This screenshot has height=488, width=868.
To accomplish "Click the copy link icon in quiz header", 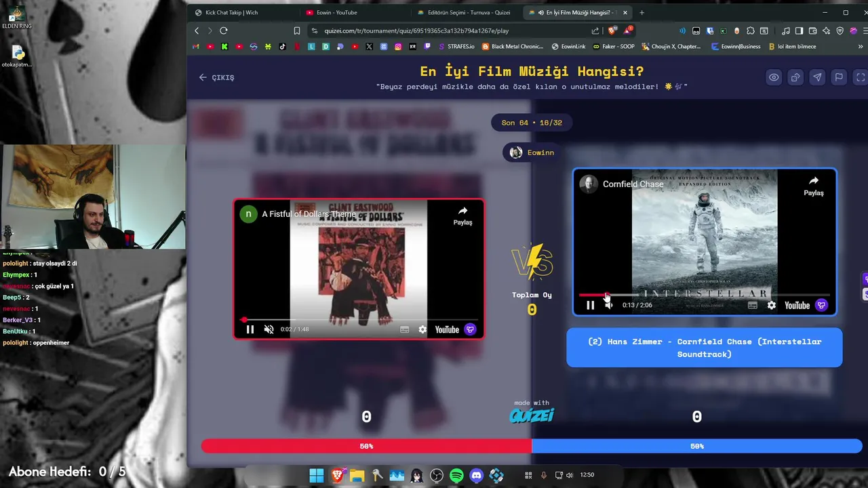I will pos(795,77).
